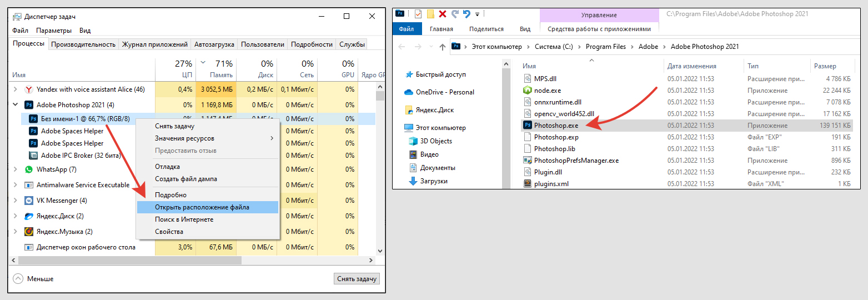The image size is (868, 300).
Task: Click the VK Messenger process icon
Action: point(29,201)
